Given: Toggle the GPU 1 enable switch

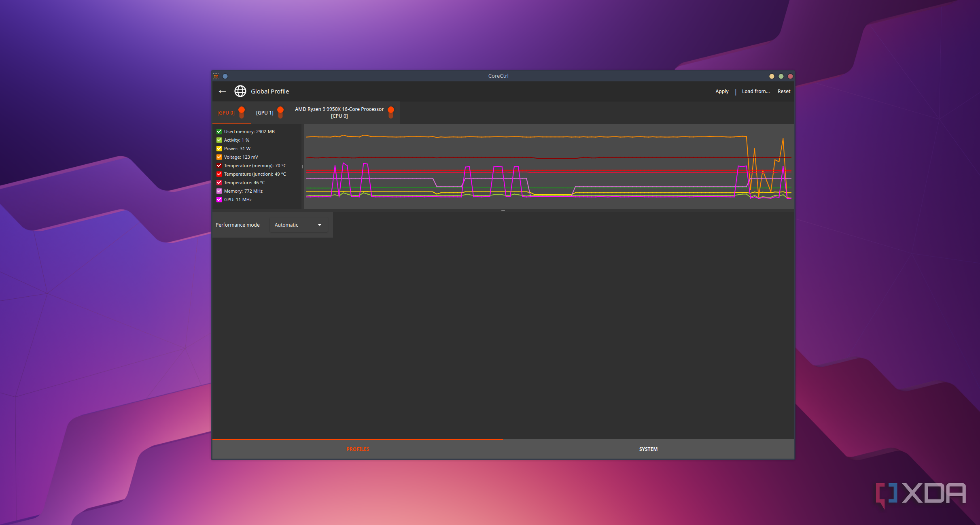Looking at the screenshot, I should [280, 113].
